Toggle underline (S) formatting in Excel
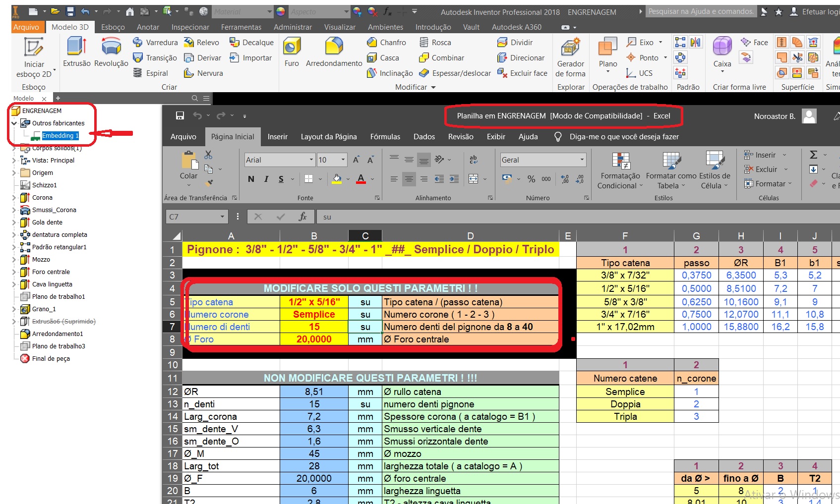 click(281, 179)
